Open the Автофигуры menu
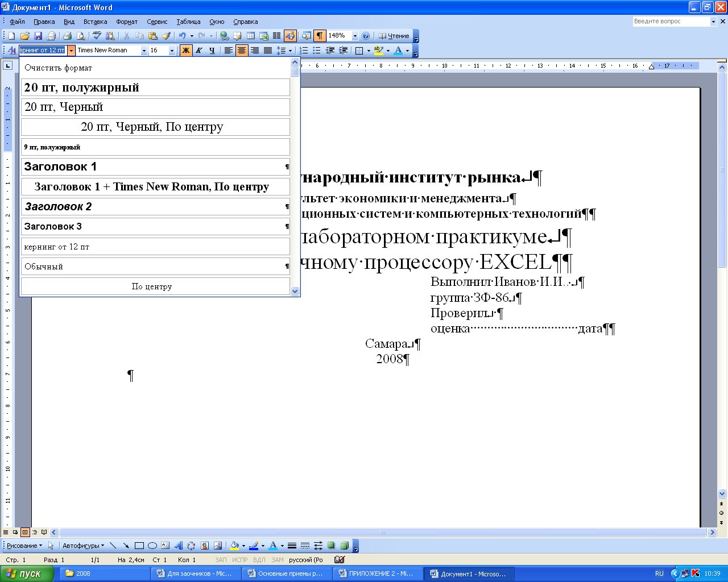 click(83, 546)
